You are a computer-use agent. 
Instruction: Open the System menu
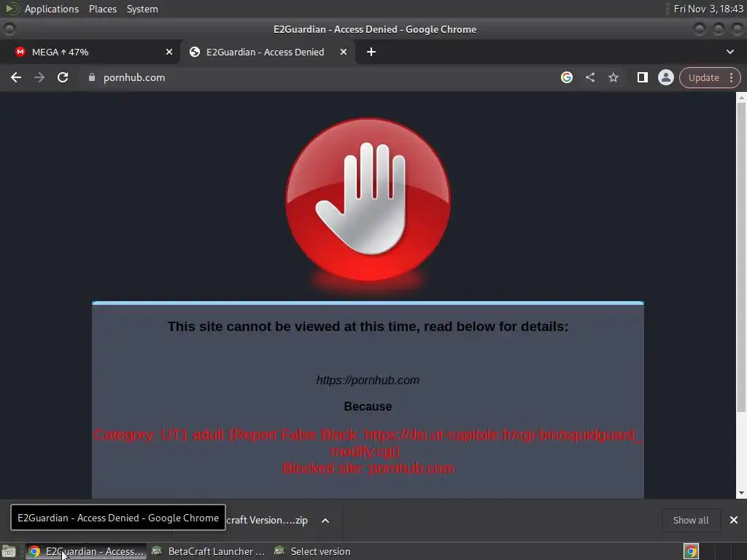(142, 9)
